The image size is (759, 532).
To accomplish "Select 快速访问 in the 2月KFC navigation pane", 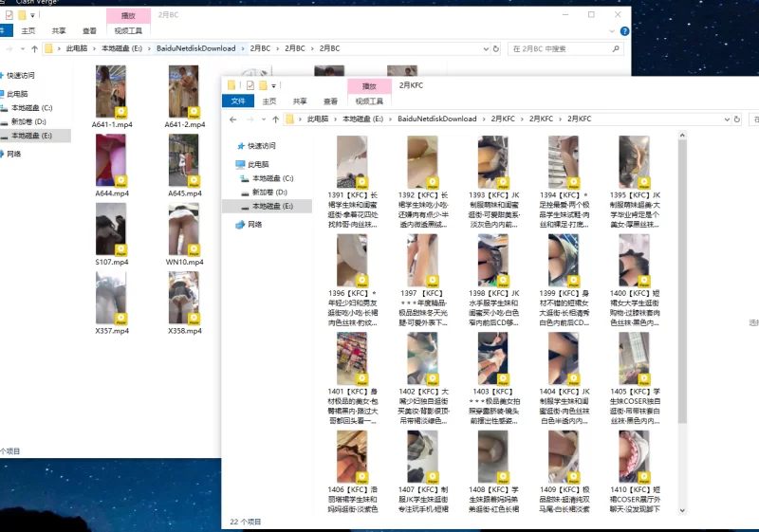I will [x=261, y=146].
